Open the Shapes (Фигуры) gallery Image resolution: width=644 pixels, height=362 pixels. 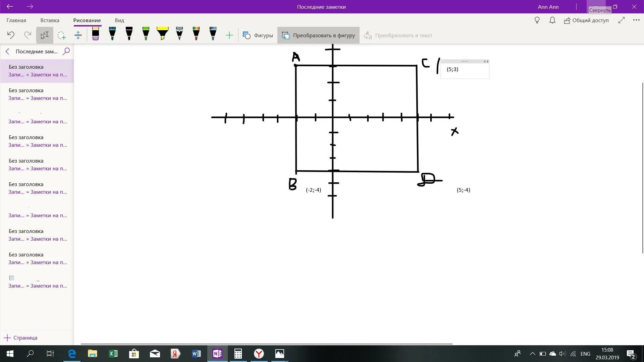tap(258, 35)
